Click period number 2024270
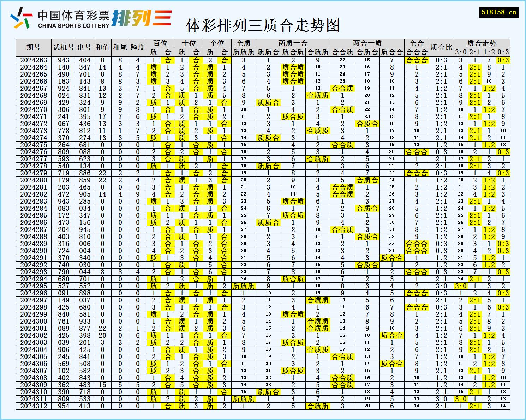Viewport: 526px width, 420px height. click(34, 110)
